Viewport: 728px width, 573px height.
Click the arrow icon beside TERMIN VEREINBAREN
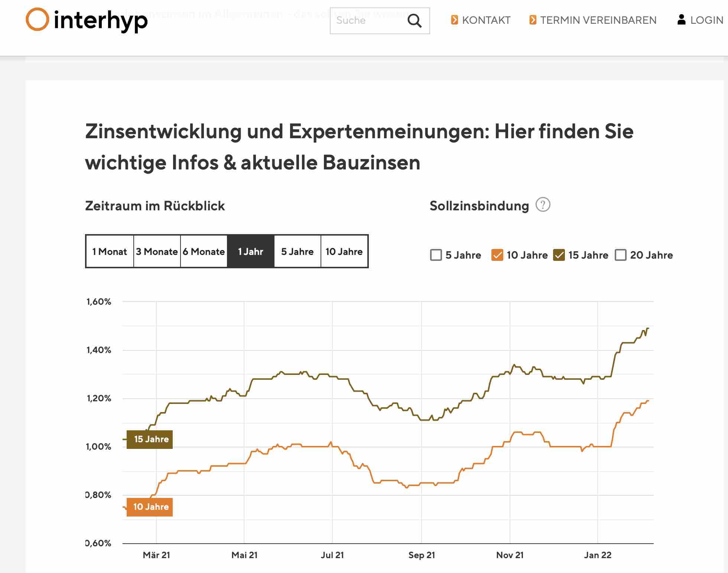(x=533, y=20)
